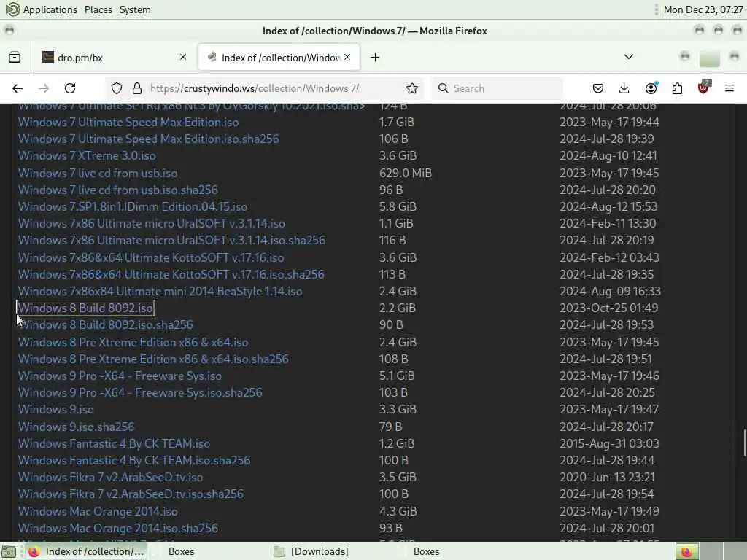
Task: Open Windows Fantastic 4 By CK TEAM.iso.sha256
Action: [134, 461]
